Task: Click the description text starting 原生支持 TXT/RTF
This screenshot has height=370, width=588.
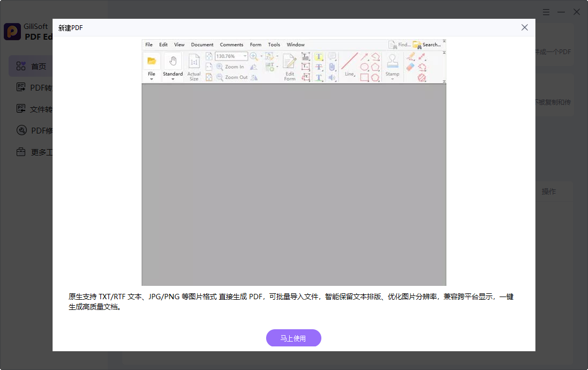Action: tap(291, 302)
